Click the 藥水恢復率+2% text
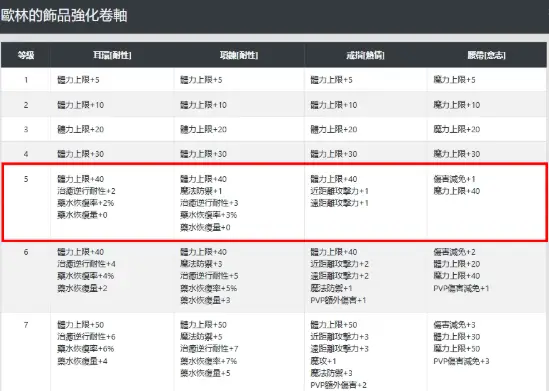Viewport: 549px width, 391px height. [85, 203]
